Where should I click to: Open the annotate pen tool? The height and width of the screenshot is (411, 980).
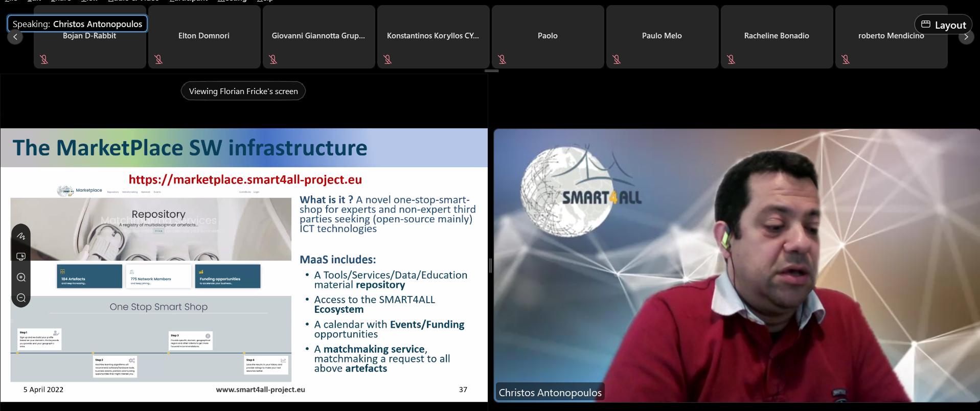click(21, 236)
